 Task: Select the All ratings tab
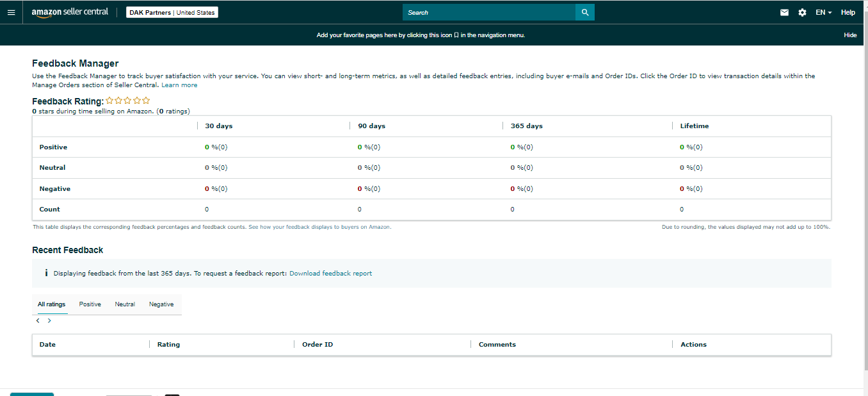51,304
